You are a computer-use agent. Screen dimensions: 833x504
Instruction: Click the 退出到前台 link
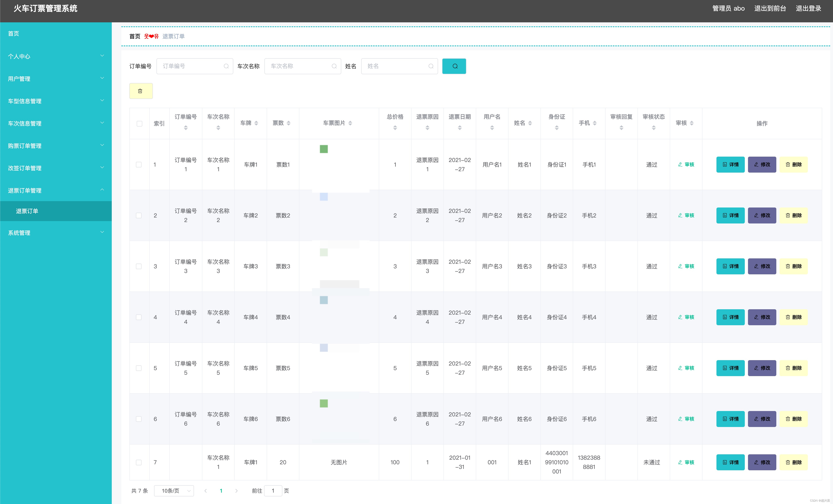(x=770, y=8)
